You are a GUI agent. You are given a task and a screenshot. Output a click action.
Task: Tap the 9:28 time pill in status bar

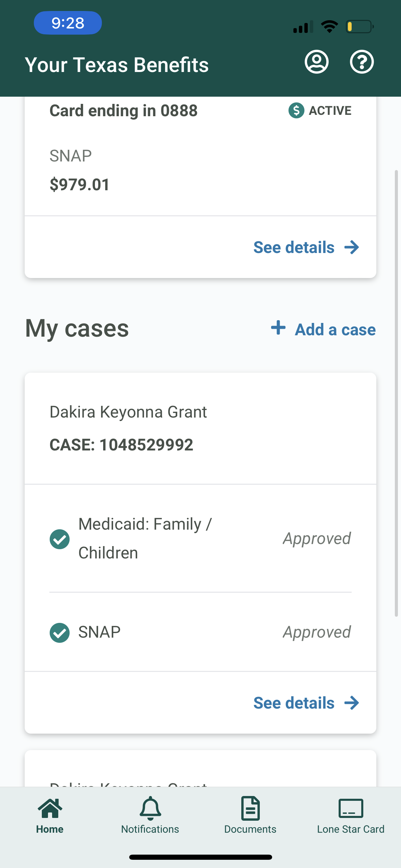[x=68, y=23]
